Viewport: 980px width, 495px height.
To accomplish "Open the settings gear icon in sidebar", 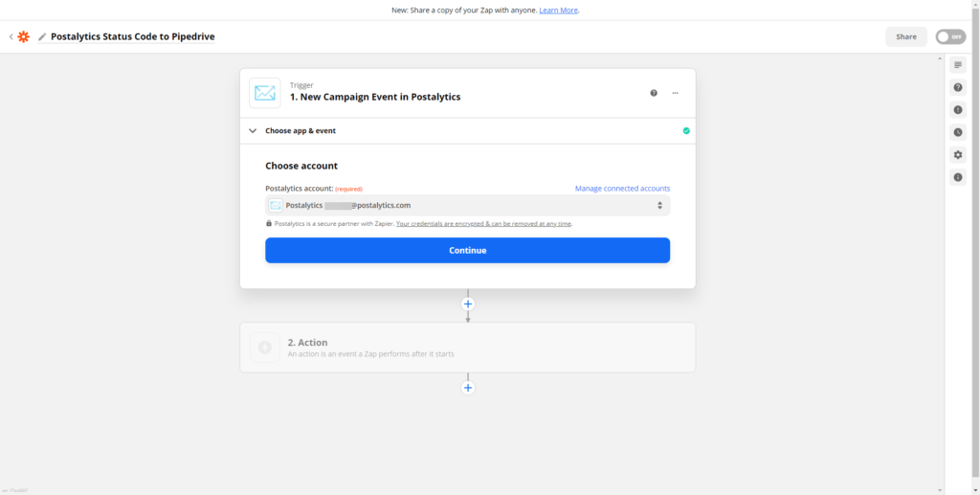I will 957,155.
